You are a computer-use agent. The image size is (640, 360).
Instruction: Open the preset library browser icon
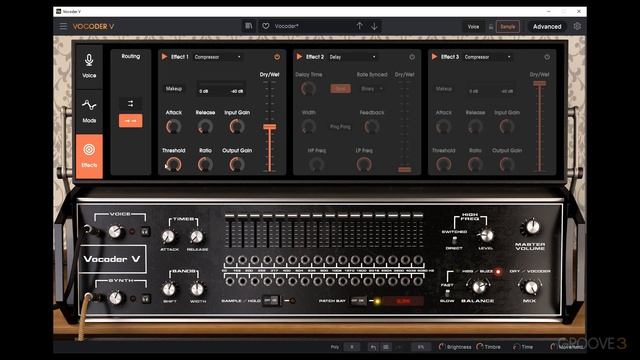(248, 26)
